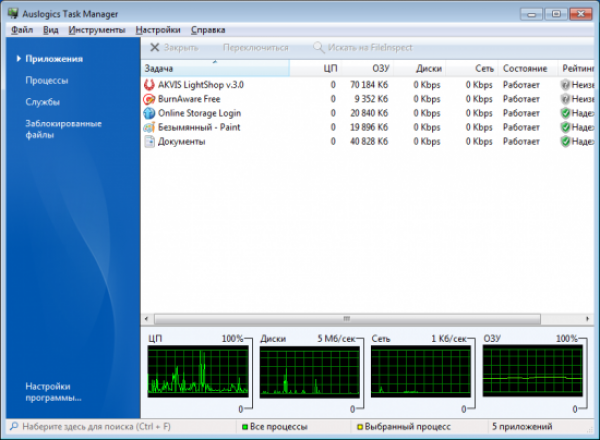Select Приложения in the sidebar
600x440 pixels.
point(54,59)
